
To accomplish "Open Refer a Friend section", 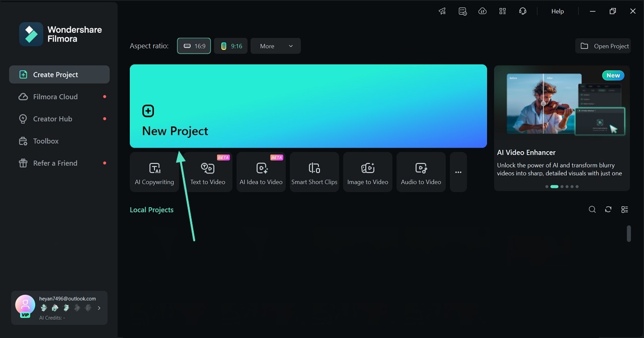I will pyautogui.click(x=59, y=163).
